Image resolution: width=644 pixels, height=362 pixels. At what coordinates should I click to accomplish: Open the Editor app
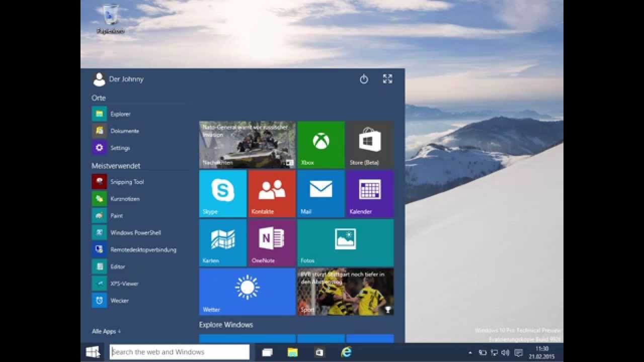(x=109, y=266)
